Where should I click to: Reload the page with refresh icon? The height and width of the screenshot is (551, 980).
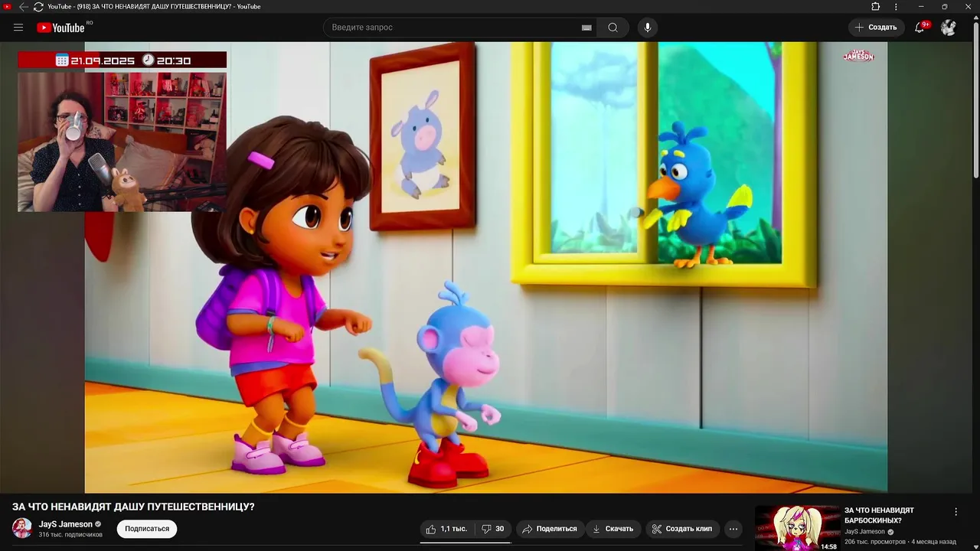coord(38,7)
